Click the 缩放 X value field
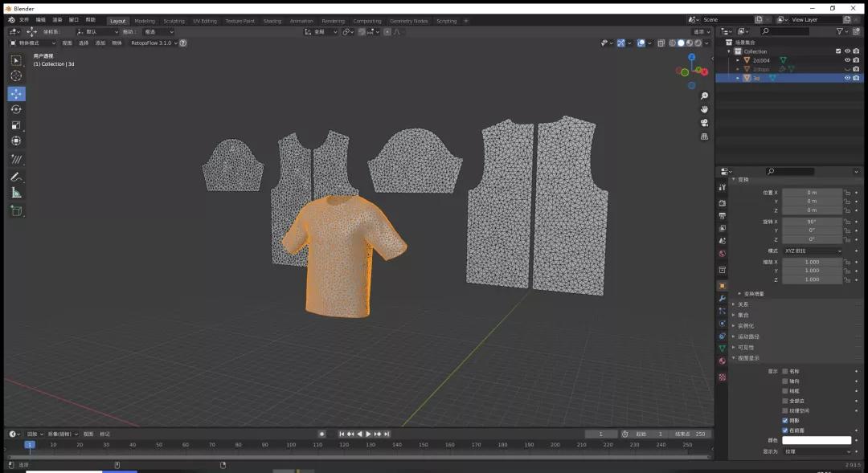The height and width of the screenshot is (473, 868). point(812,261)
